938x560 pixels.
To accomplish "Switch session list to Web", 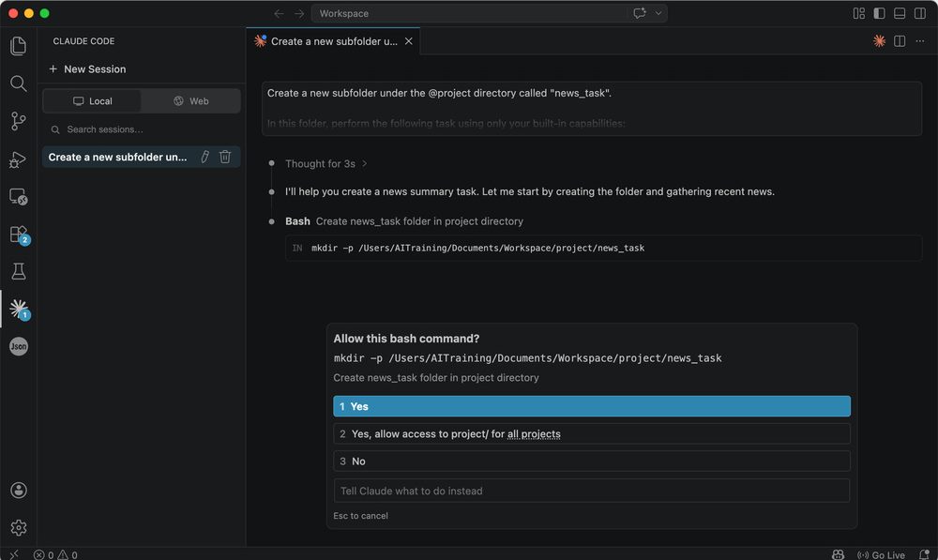I will (x=190, y=101).
